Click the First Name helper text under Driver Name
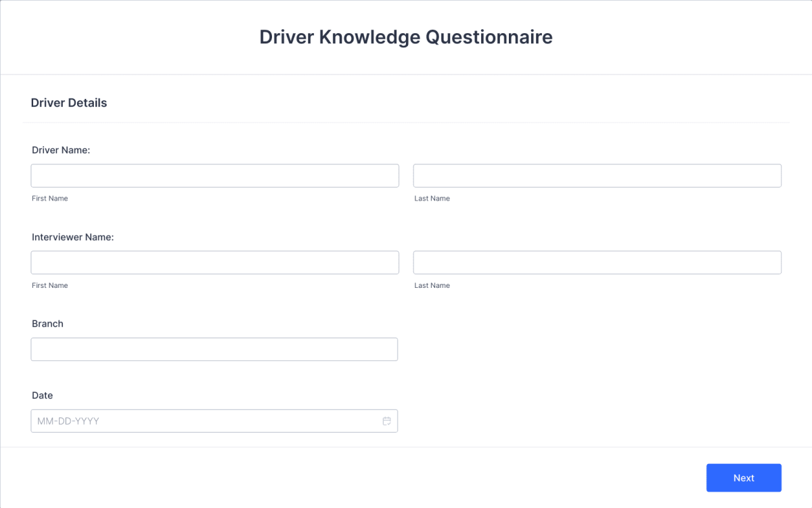The height and width of the screenshot is (508, 812). [x=49, y=198]
